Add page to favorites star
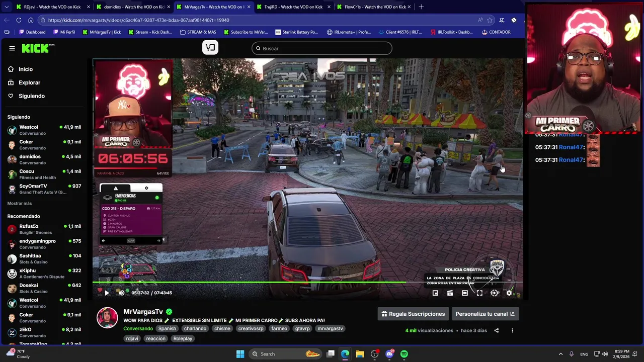Image resolution: width=644 pixels, height=362 pixels. [490, 20]
